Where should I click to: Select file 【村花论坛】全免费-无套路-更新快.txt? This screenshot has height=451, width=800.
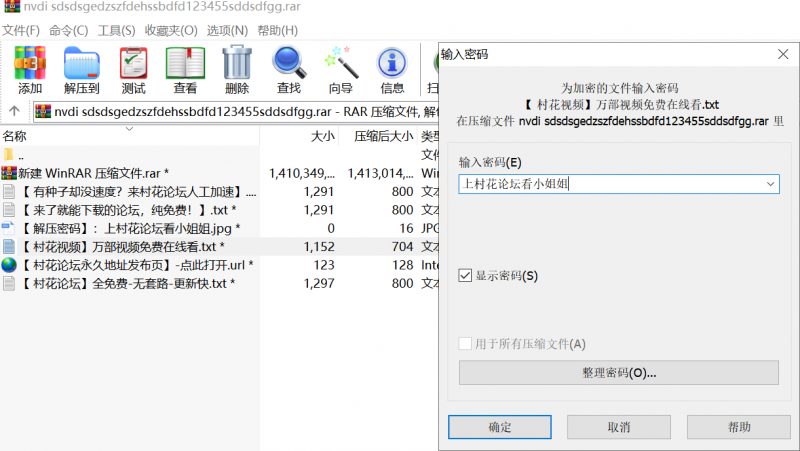[x=127, y=283]
